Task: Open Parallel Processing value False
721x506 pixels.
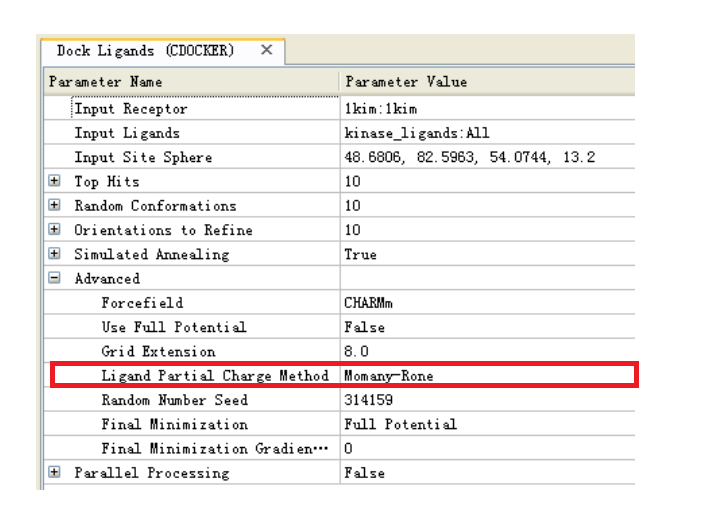Action: pyautogui.click(x=364, y=473)
